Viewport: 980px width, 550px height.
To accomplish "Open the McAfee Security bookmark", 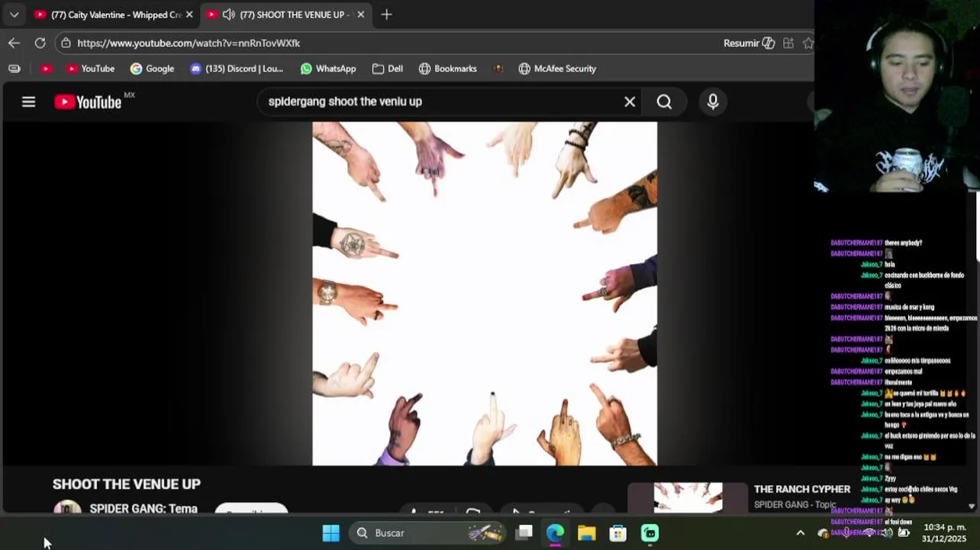I will point(558,69).
